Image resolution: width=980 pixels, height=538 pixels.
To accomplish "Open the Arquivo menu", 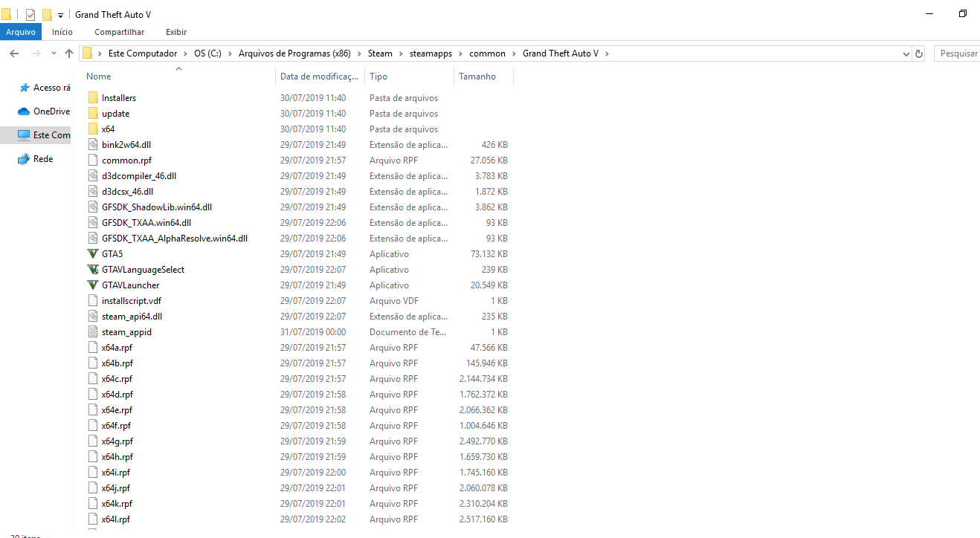I will (x=20, y=31).
